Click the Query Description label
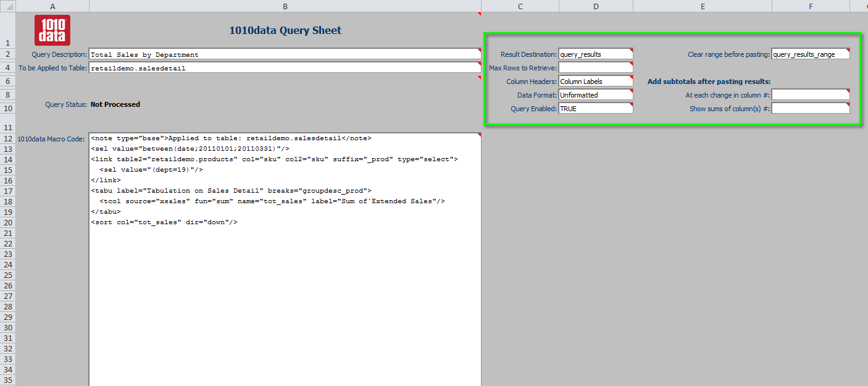868x386 pixels. coord(59,55)
